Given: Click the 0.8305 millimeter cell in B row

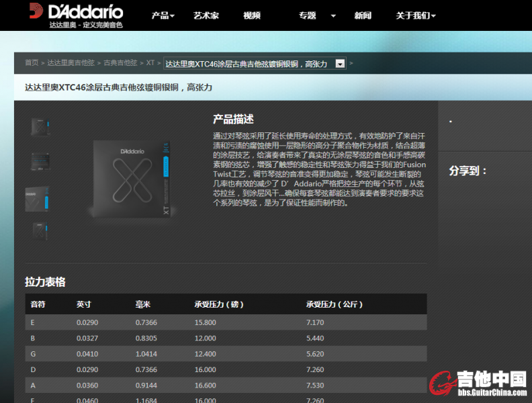Looking at the screenshot, I should [146, 339].
